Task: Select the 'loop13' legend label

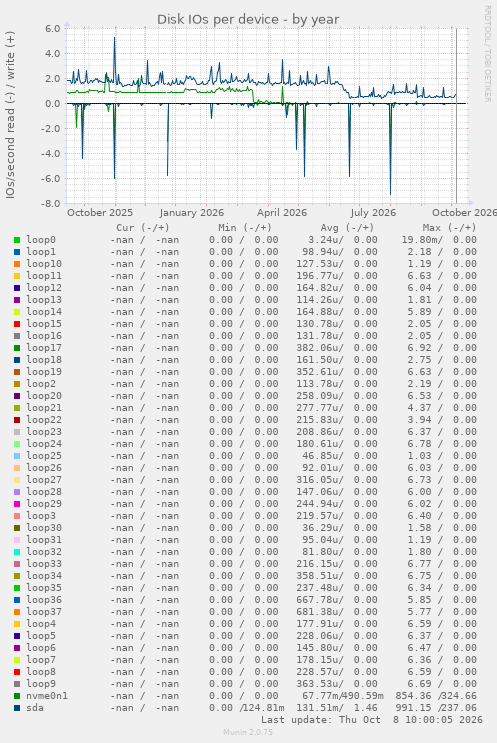Action: pyautogui.click(x=44, y=300)
